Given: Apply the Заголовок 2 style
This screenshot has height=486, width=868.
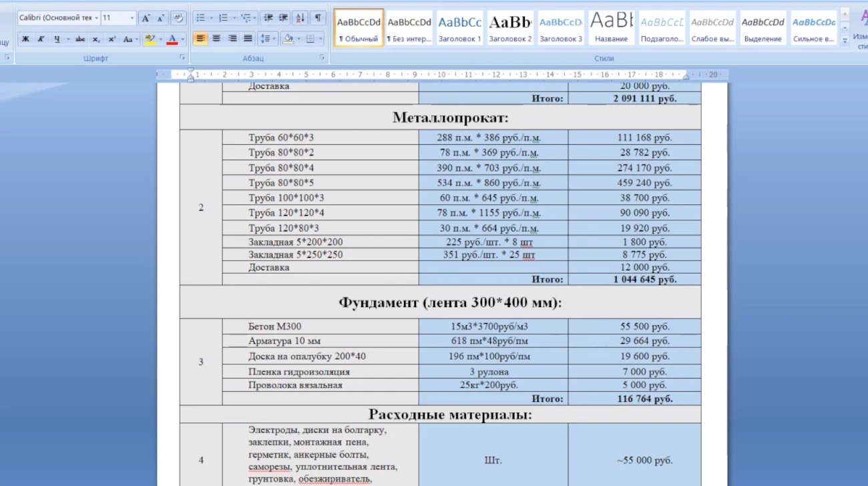Looking at the screenshot, I should click(x=510, y=28).
